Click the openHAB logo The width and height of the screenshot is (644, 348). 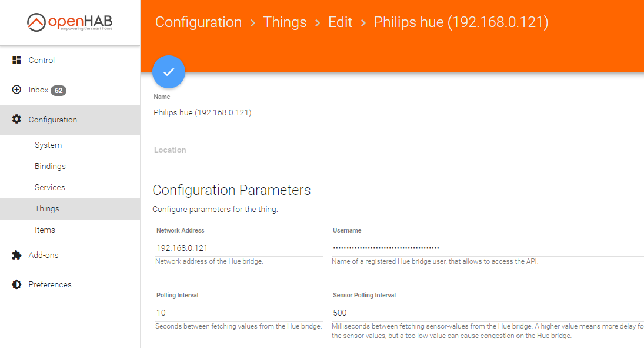pos(70,22)
